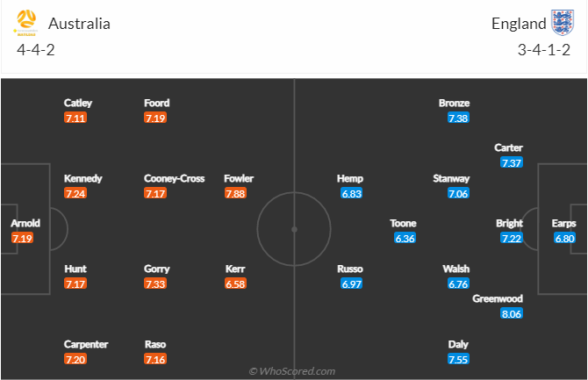Select Toone's 6.36 rating badge
Image resolution: width=588 pixels, height=380 pixels.
pos(405,239)
